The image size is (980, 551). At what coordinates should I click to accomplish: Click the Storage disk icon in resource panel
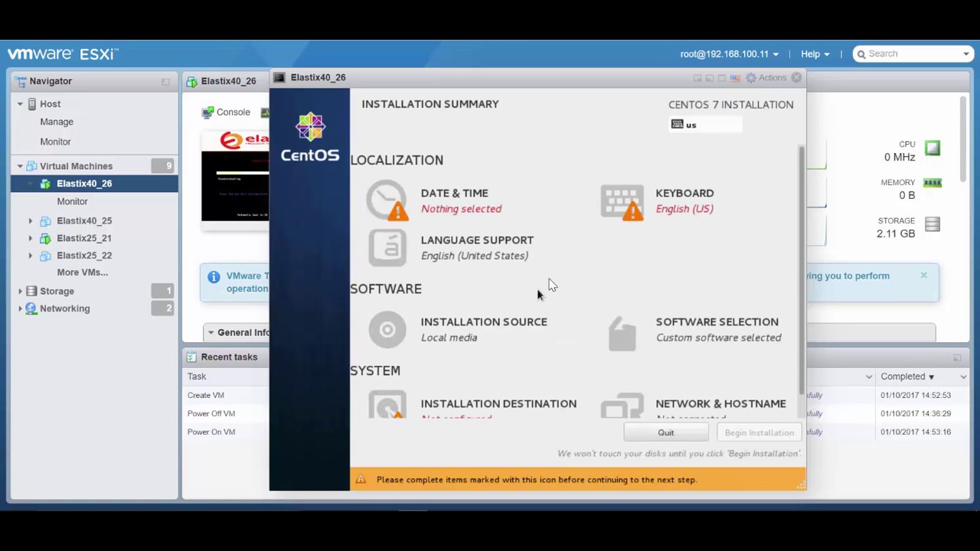[932, 224]
